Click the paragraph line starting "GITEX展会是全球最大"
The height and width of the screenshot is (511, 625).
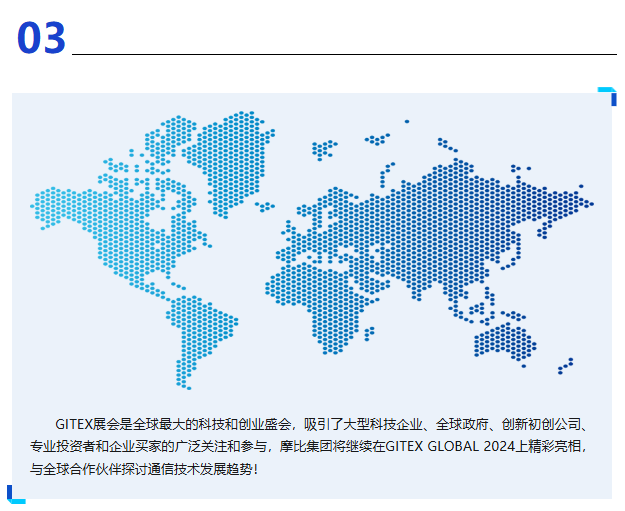pyautogui.click(x=322, y=424)
